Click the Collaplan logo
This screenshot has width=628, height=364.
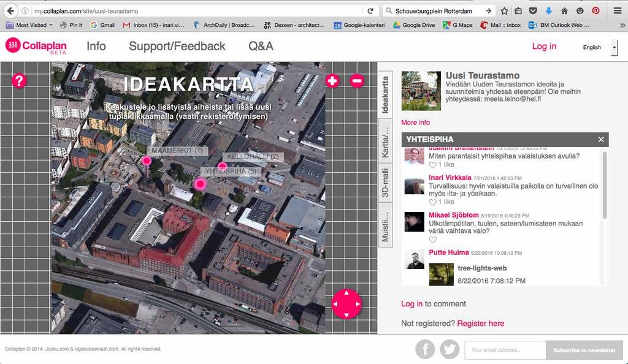point(36,46)
